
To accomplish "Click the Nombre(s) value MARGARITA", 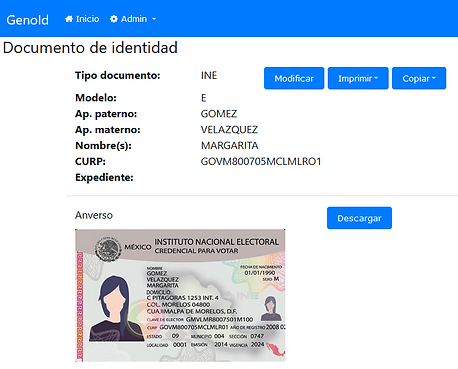I will (230, 146).
